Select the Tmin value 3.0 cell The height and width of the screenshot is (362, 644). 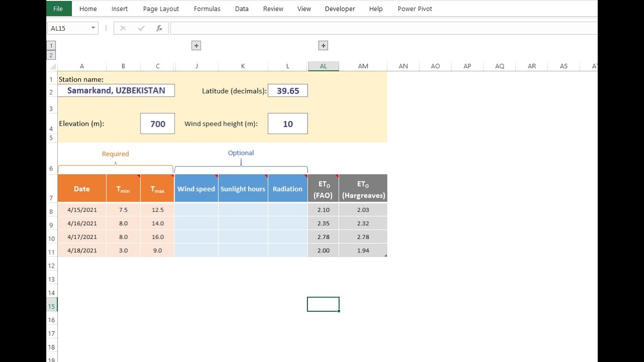click(x=123, y=250)
